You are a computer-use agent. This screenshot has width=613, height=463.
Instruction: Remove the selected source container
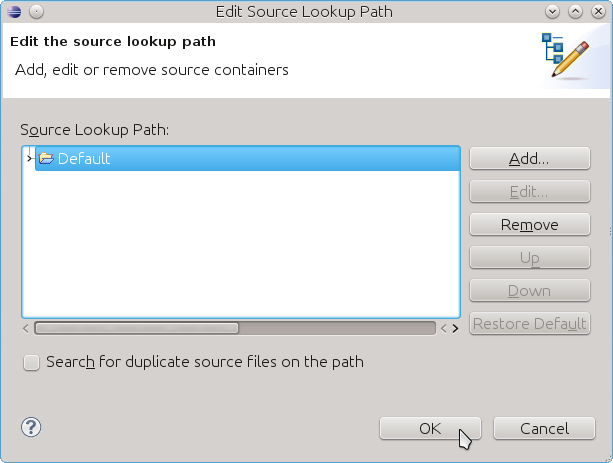point(529,225)
